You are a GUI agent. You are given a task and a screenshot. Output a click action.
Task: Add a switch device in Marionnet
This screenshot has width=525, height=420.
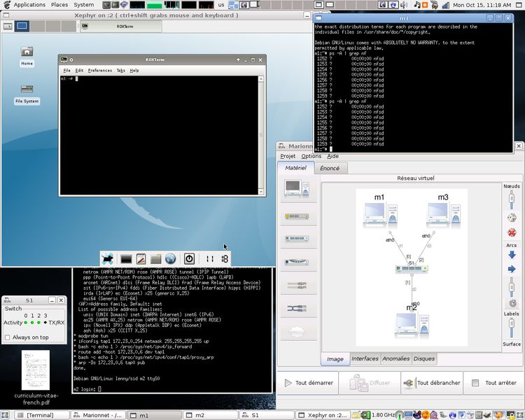coord(297,239)
